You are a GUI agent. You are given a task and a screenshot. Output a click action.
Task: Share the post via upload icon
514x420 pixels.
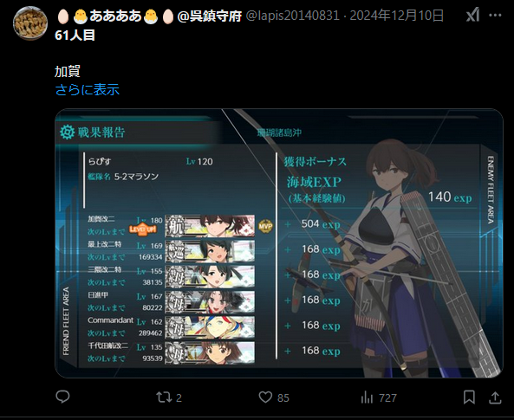[495, 397]
